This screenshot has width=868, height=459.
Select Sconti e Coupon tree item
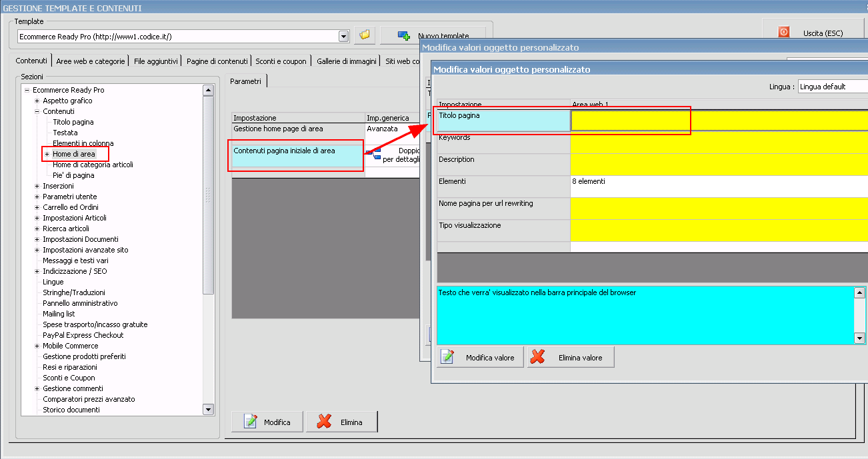coord(69,378)
